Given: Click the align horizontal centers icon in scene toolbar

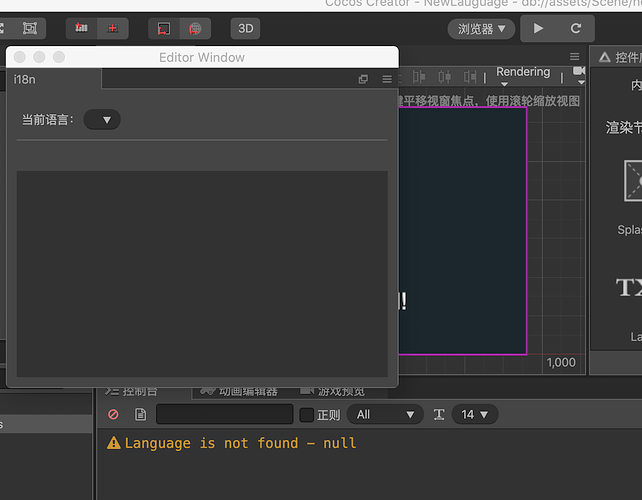Looking at the screenshot, I should click(445, 77).
